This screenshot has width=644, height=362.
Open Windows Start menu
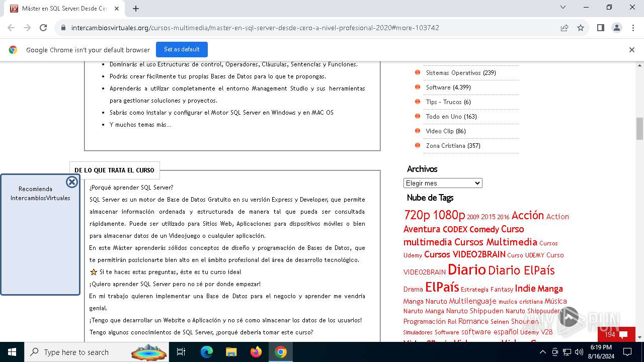tap(12, 352)
